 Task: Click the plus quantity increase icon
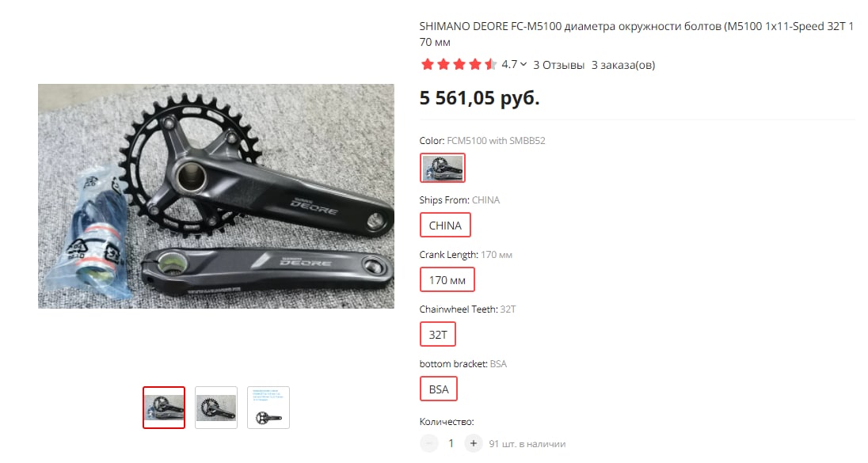pos(474,444)
